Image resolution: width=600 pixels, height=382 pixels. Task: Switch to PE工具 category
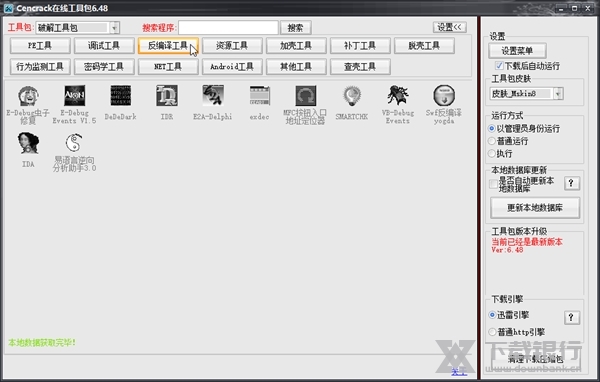(x=40, y=46)
